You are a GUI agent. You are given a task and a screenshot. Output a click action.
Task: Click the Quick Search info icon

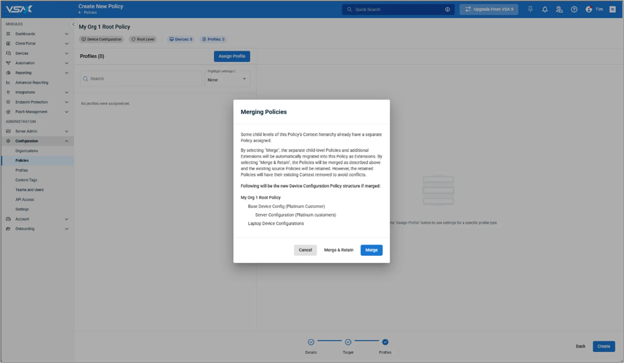point(447,9)
